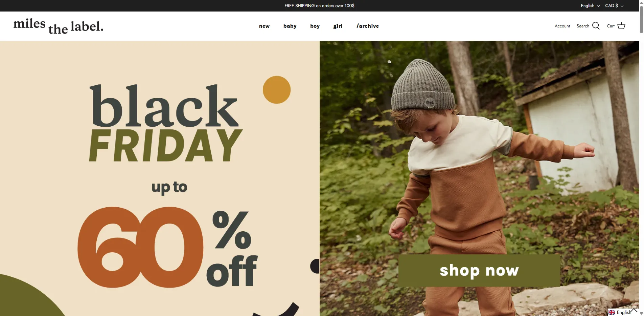Click the UK flag language widget

coord(612,312)
